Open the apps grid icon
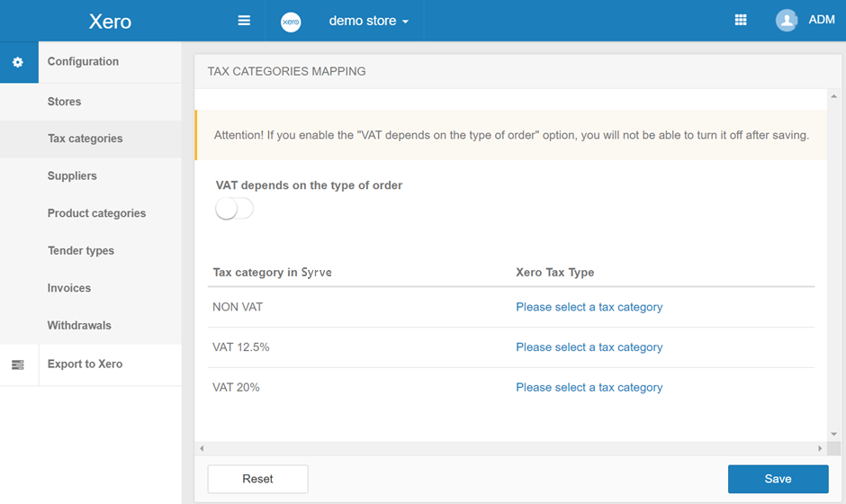Image resolution: width=846 pixels, height=504 pixels. pos(741,21)
